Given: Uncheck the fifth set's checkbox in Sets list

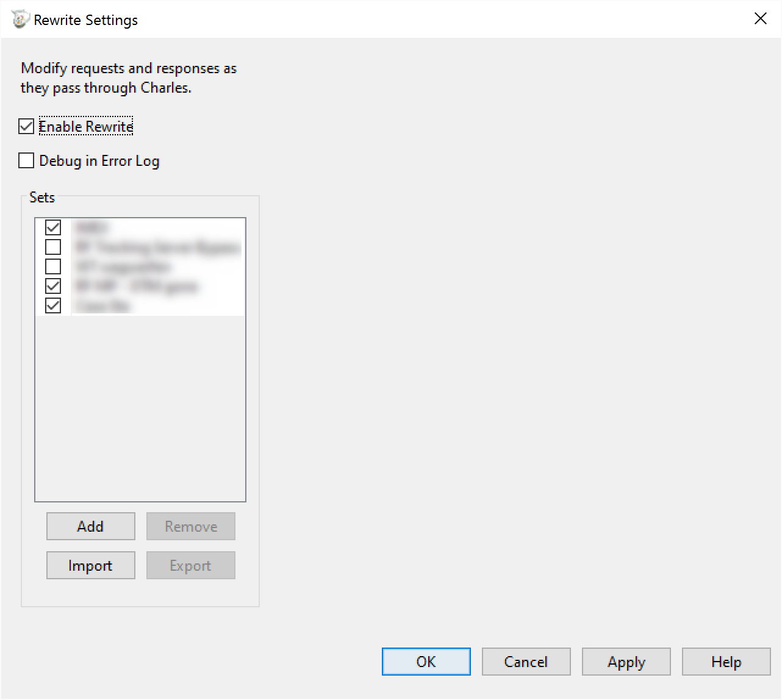Looking at the screenshot, I should (x=53, y=306).
